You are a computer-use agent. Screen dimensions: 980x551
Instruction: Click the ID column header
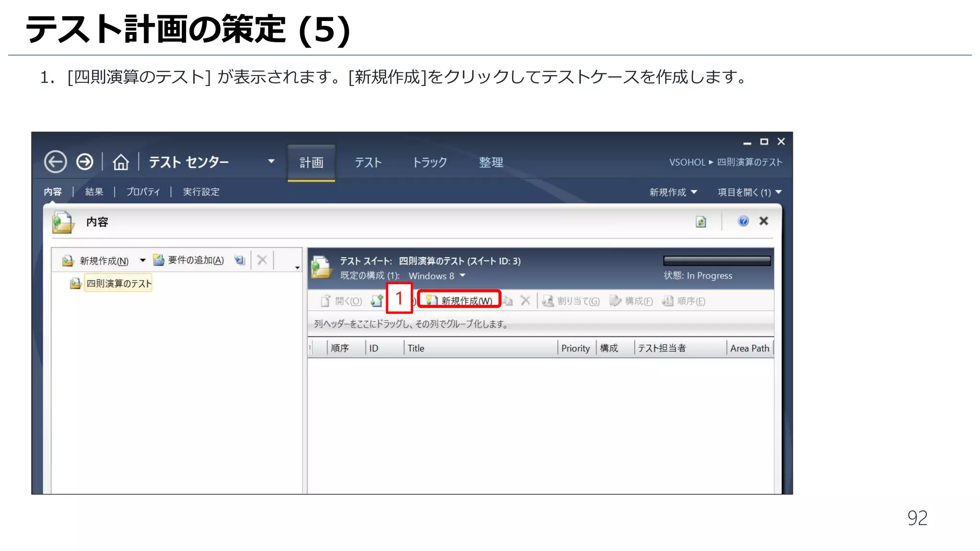385,348
